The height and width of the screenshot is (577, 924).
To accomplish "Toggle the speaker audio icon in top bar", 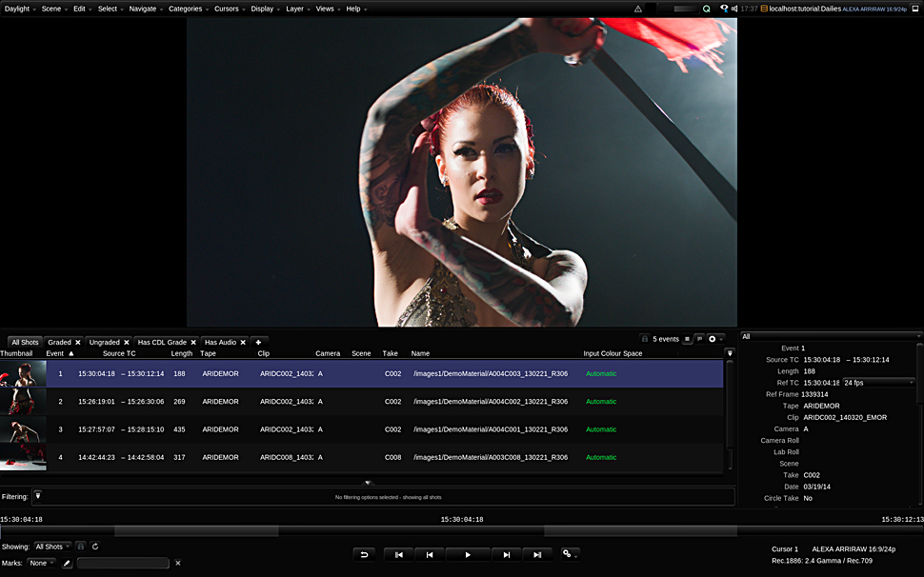I will (733, 9).
